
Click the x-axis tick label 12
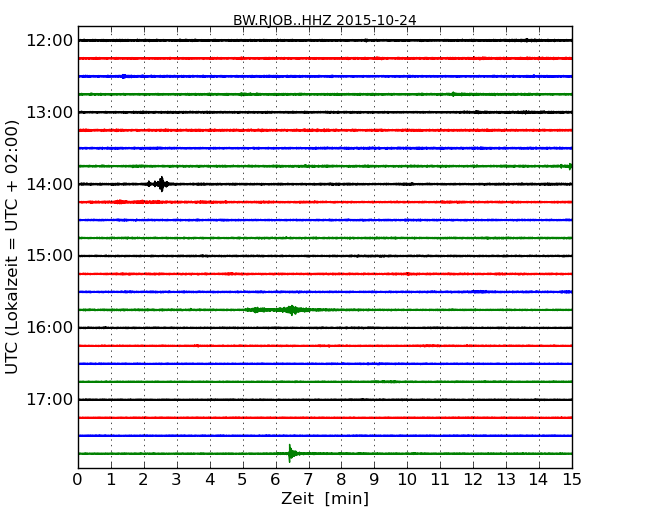pyautogui.click(x=473, y=480)
